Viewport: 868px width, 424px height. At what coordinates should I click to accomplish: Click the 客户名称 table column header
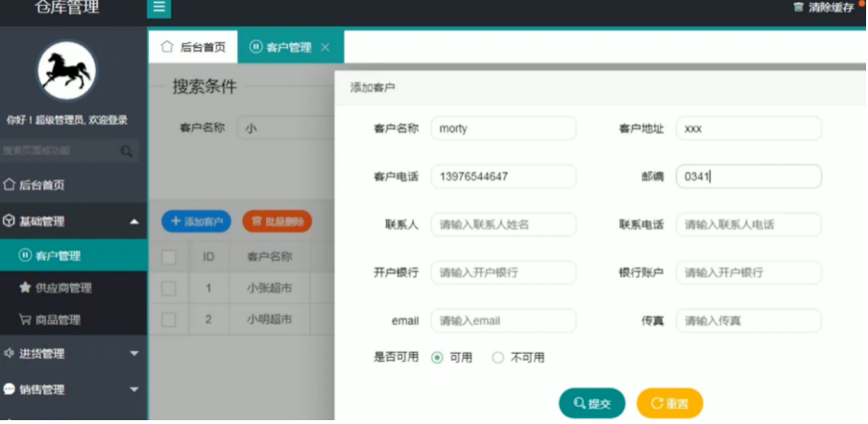pyautogui.click(x=270, y=256)
